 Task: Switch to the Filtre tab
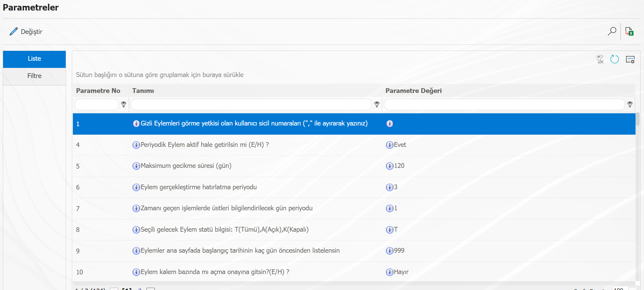[34, 76]
